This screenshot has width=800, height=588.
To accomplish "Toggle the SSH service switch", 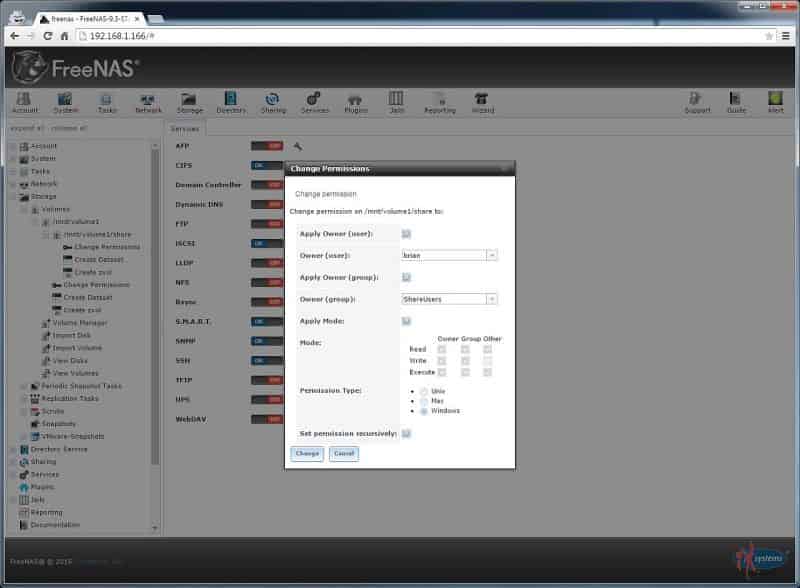I will pos(267,360).
